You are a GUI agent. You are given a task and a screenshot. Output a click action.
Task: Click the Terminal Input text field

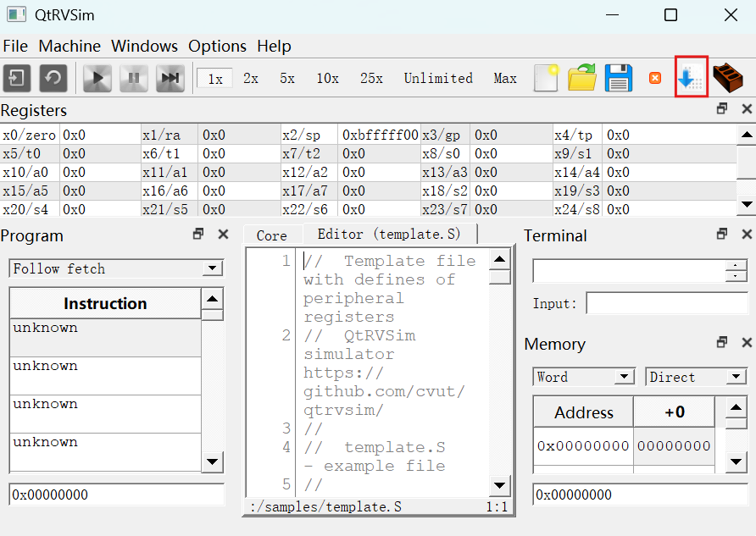click(x=666, y=303)
